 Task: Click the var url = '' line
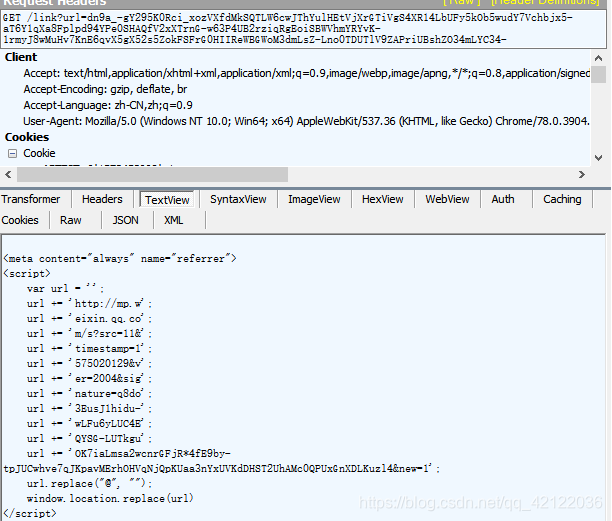pyautogui.click(x=65, y=289)
